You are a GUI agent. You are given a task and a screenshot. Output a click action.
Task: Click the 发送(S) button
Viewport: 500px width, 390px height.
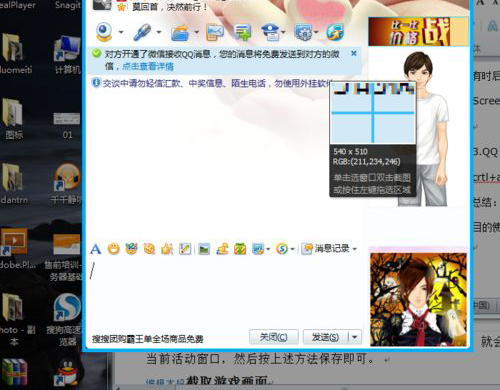(325, 337)
